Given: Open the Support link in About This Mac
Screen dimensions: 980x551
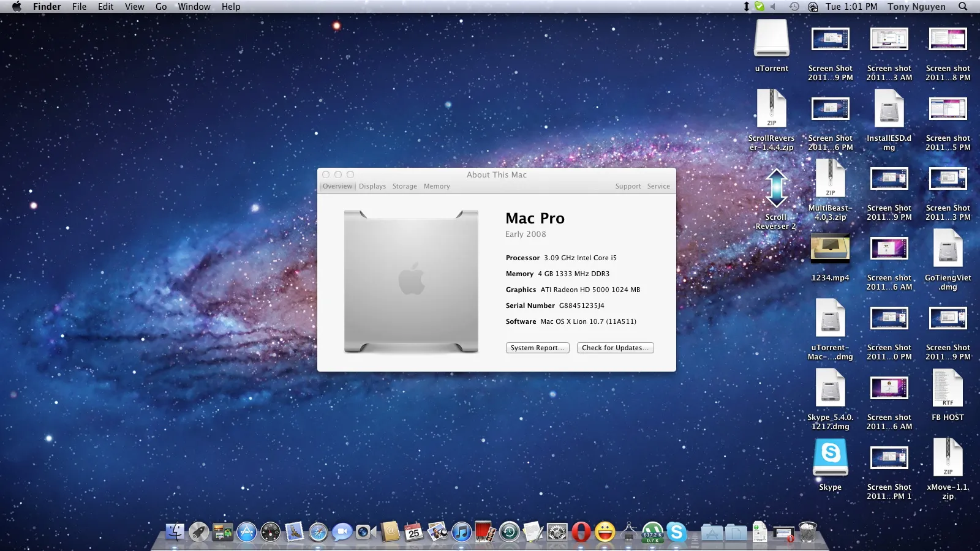Looking at the screenshot, I should (x=628, y=186).
